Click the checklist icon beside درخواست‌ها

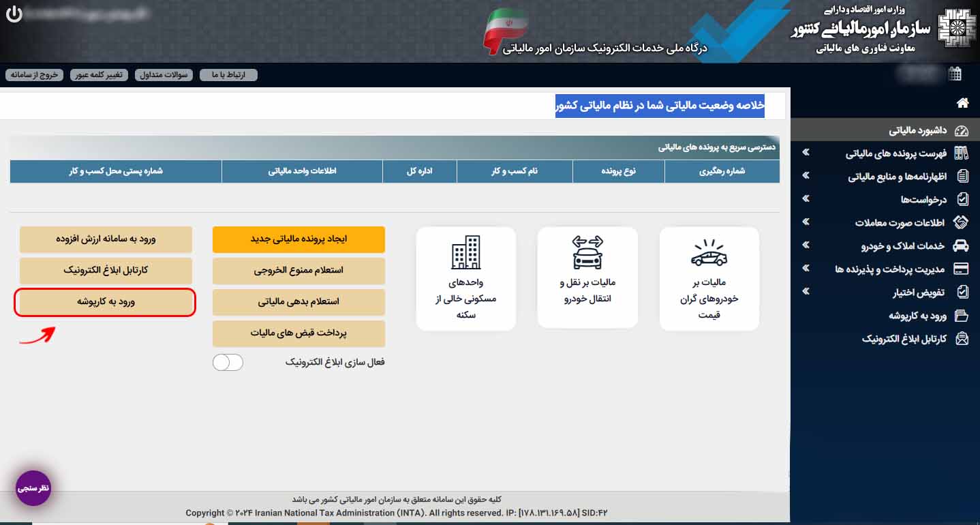[x=962, y=199]
